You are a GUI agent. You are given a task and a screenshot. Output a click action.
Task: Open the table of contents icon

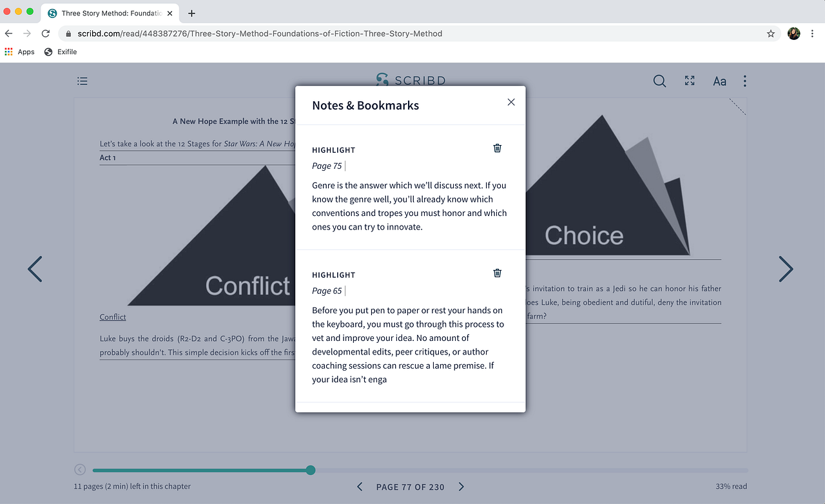pyautogui.click(x=82, y=81)
